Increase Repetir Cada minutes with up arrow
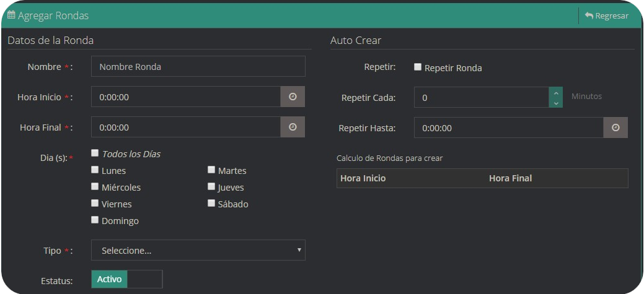644x294 pixels. coord(556,92)
